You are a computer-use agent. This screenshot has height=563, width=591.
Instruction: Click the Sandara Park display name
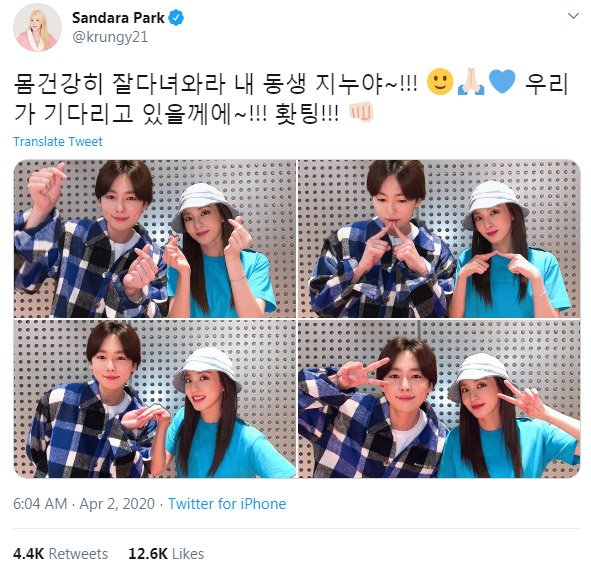118,18
